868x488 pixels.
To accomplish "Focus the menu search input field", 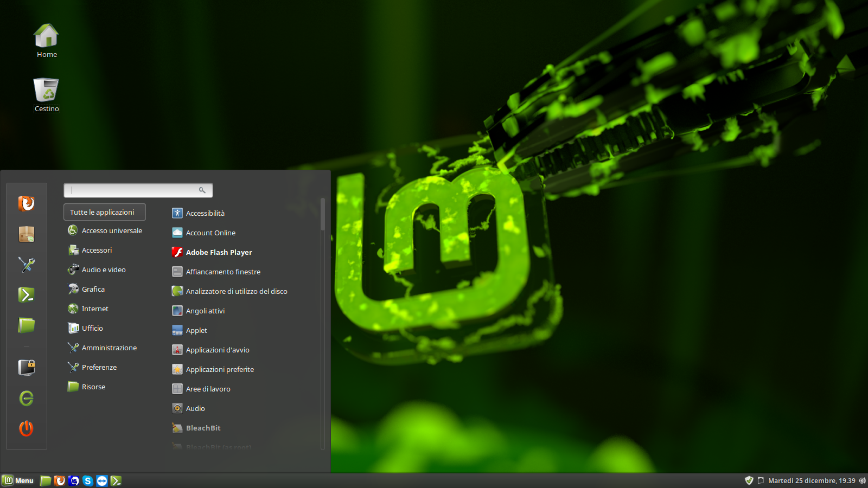I will pyautogui.click(x=138, y=190).
